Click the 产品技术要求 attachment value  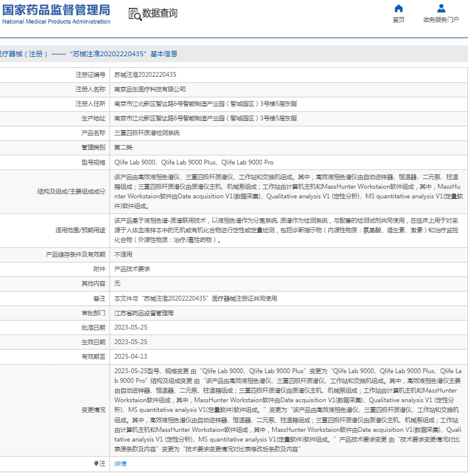(x=132, y=269)
